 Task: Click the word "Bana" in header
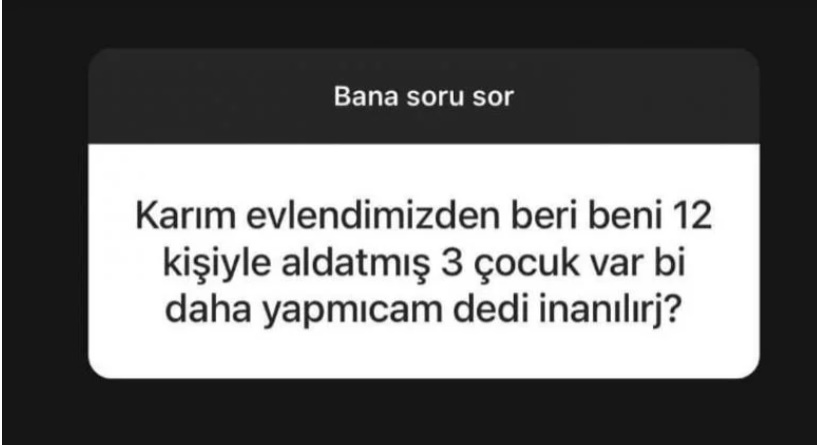coord(366,96)
